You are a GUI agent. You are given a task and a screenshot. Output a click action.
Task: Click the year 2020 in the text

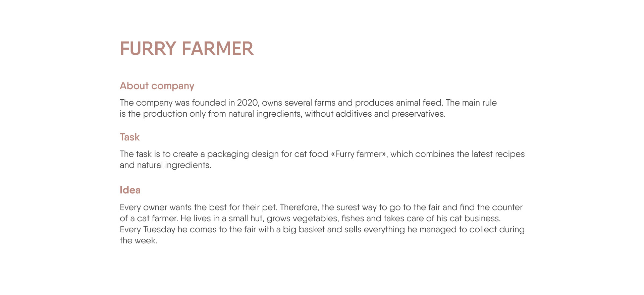coord(248,103)
